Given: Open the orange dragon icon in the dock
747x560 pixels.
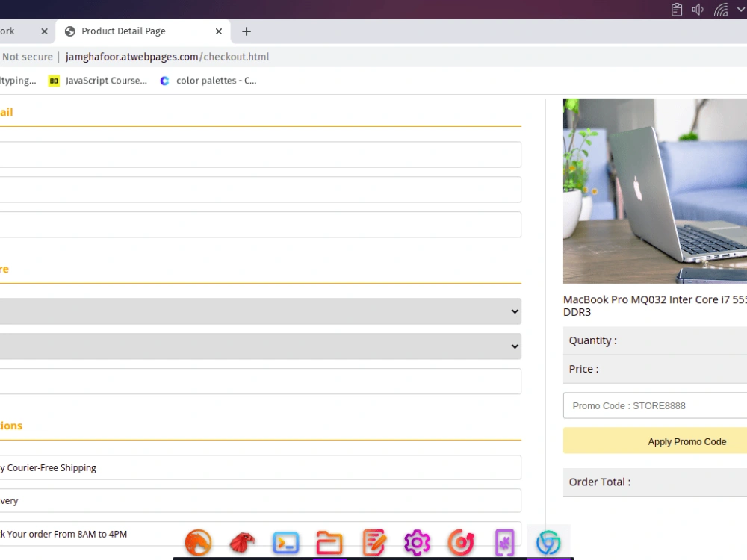Looking at the screenshot, I should tap(198, 542).
